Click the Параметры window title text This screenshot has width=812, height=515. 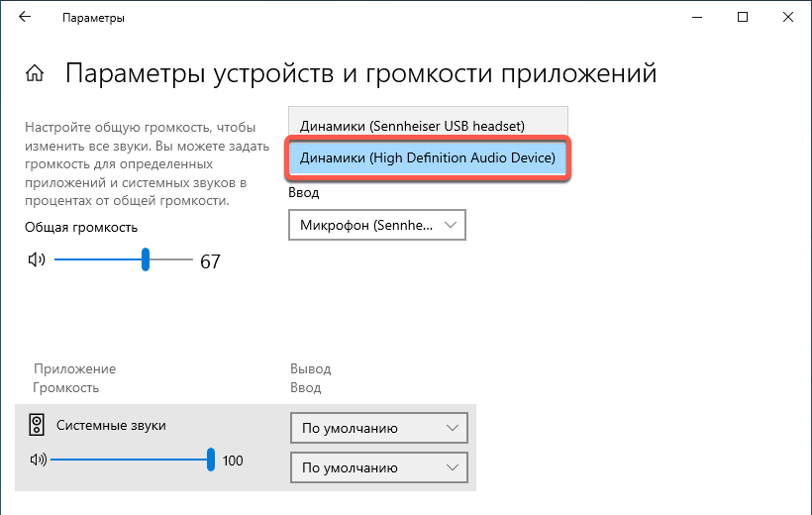pyautogui.click(x=93, y=18)
